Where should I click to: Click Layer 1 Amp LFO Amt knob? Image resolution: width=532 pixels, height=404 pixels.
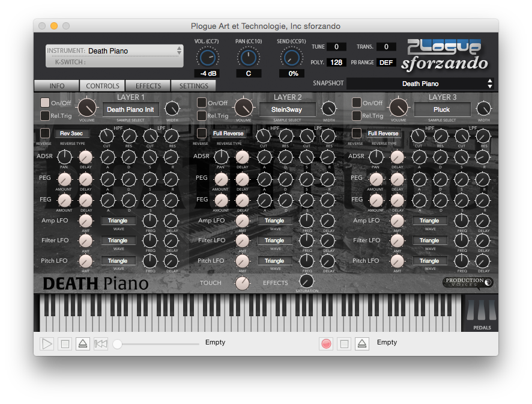(x=85, y=221)
